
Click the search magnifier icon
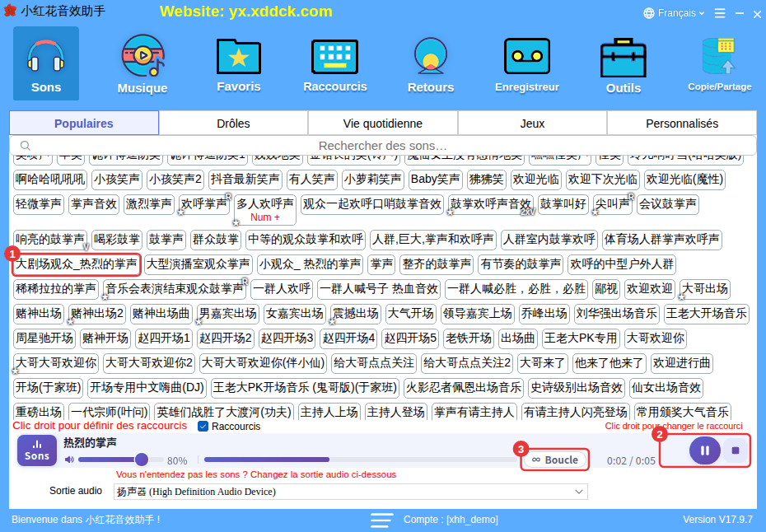(x=26, y=146)
